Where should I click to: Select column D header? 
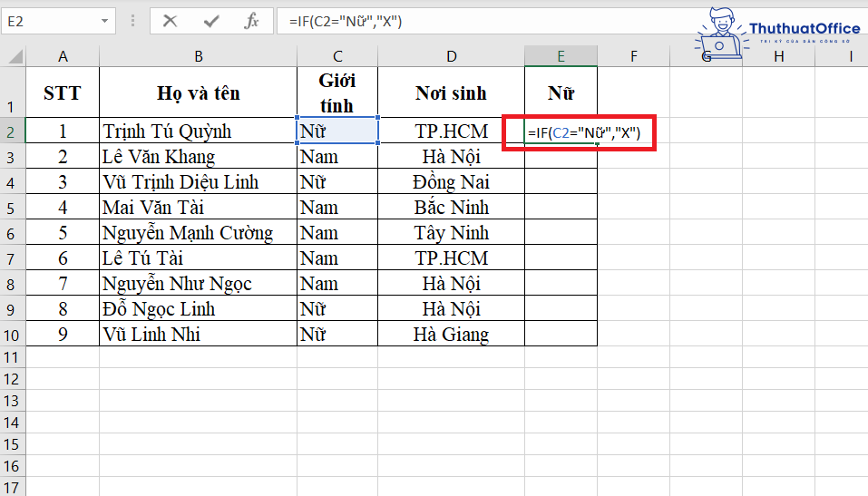click(451, 56)
